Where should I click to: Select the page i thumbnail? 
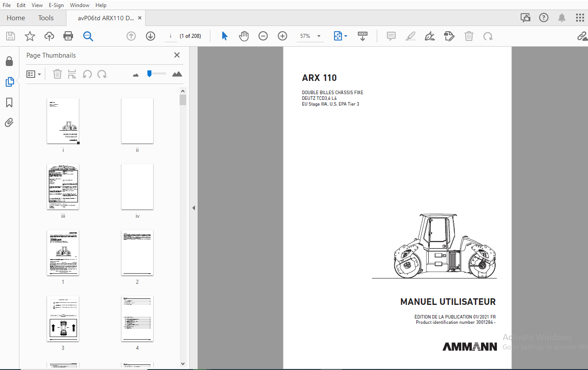point(63,121)
